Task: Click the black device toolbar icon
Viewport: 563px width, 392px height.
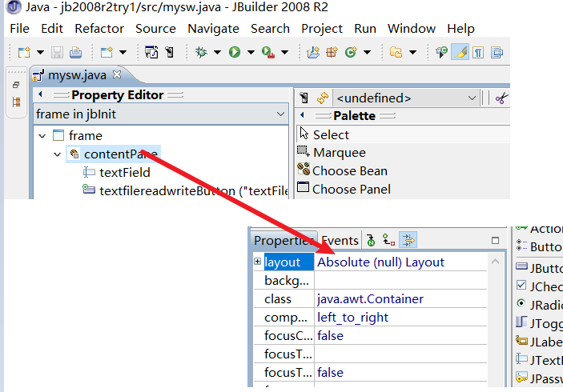Action: (170, 52)
